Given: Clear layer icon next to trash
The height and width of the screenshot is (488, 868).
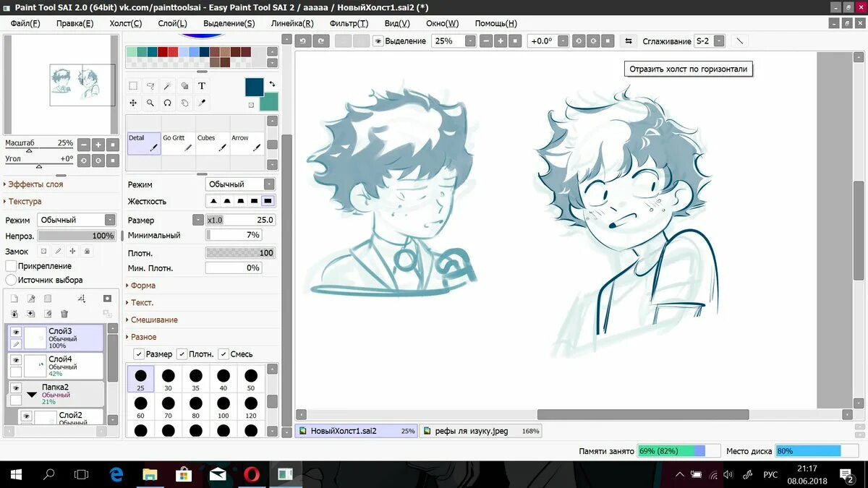Looking at the screenshot, I should click(48, 314).
